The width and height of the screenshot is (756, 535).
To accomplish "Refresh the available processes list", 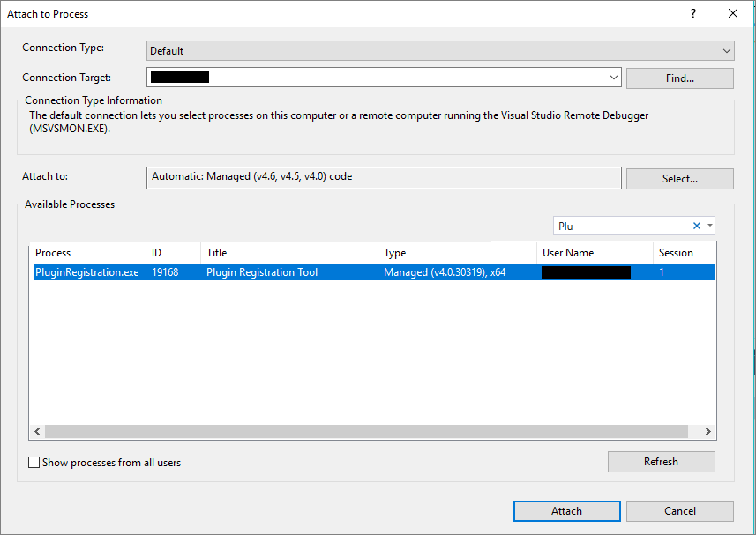I will pyautogui.click(x=661, y=461).
